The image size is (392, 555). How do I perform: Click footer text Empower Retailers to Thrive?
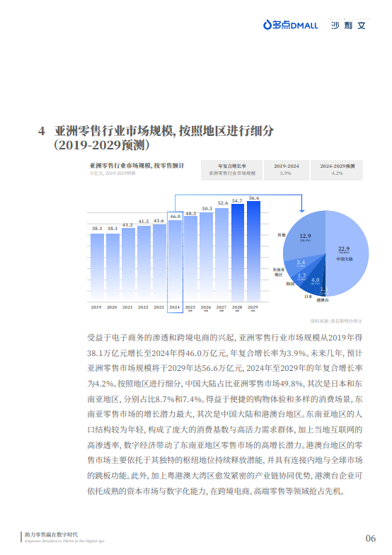pos(65,541)
